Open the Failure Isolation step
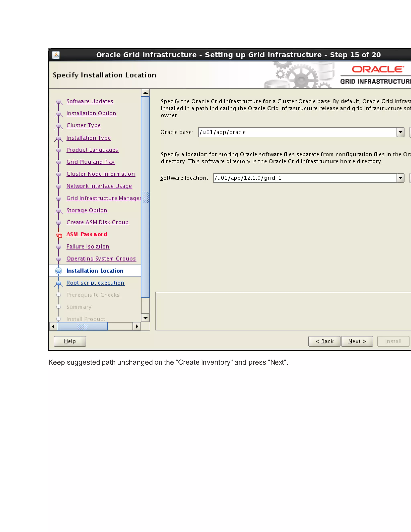411x532 pixels. coord(88,247)
